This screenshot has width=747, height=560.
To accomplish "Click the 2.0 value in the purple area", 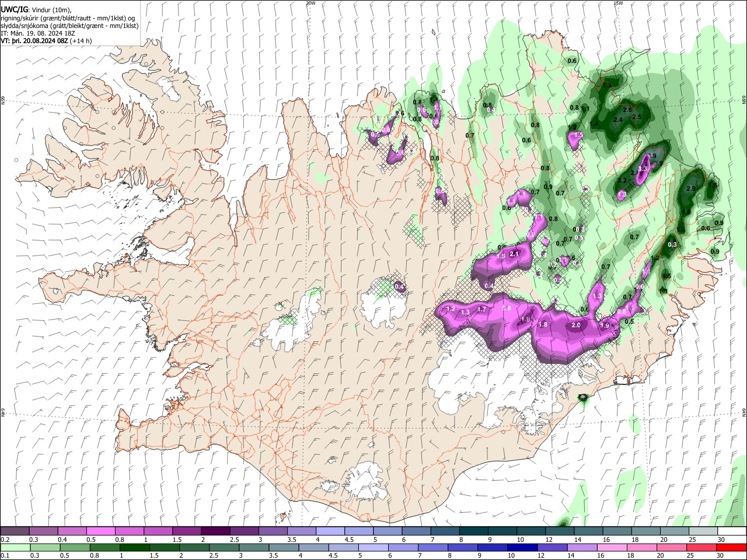I will tap(576, 325).
